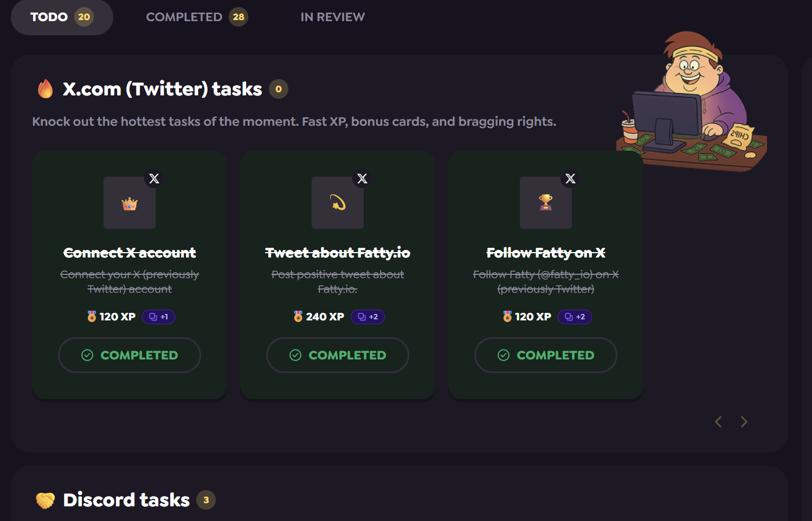Click the X logo badge on Follow Fatty card

click(571, 179)
